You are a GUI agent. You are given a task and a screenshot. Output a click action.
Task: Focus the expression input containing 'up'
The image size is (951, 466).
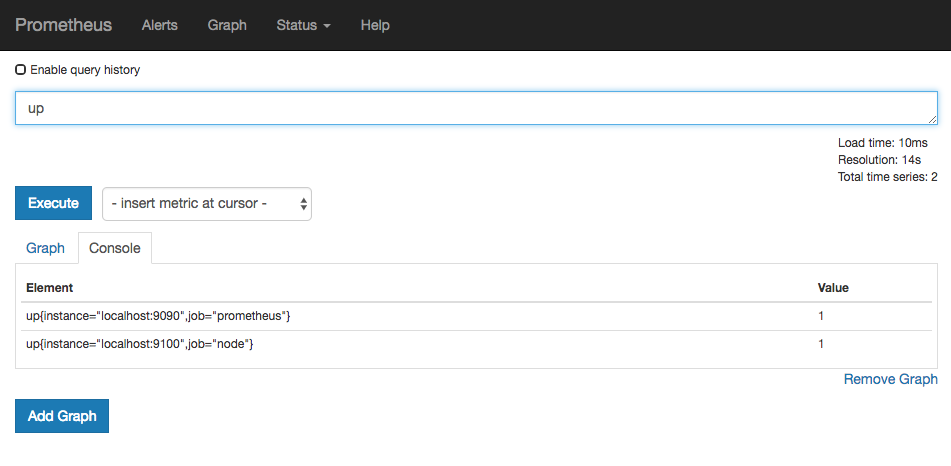click(475, 108)
